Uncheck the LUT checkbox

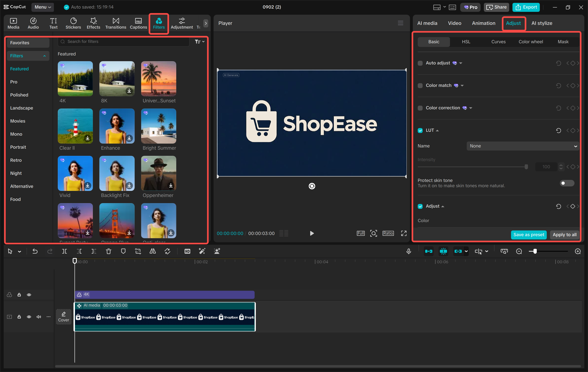[x=420, y=130]
